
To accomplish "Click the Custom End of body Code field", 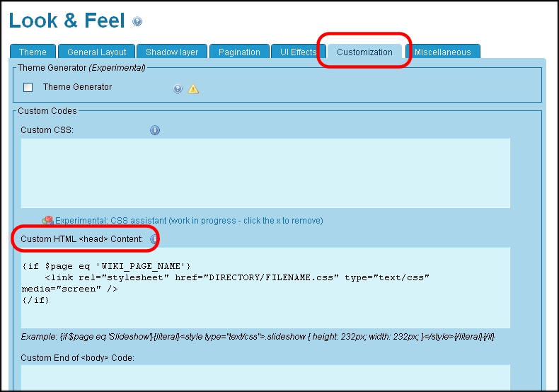I will (x=265, y=377).
